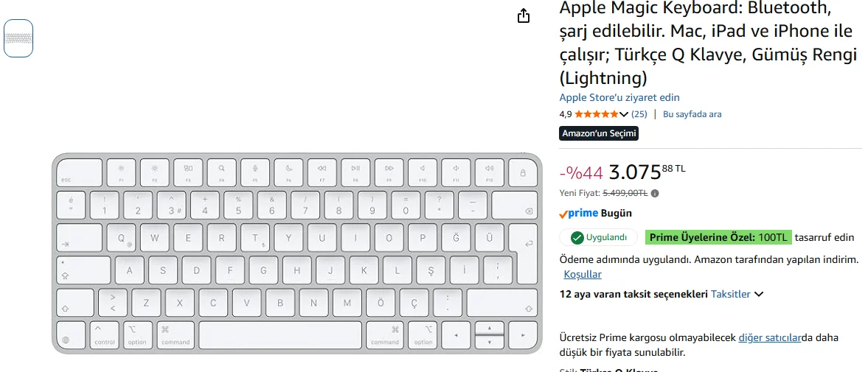Open the (25) reviews link
This screenshot has height=372, width=868.
pos(639,114)
